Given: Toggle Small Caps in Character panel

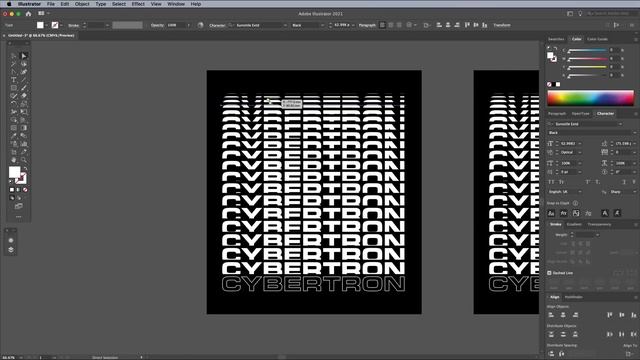Looking at the screenshot, I should pyautogui.click(x=561, y=182).
